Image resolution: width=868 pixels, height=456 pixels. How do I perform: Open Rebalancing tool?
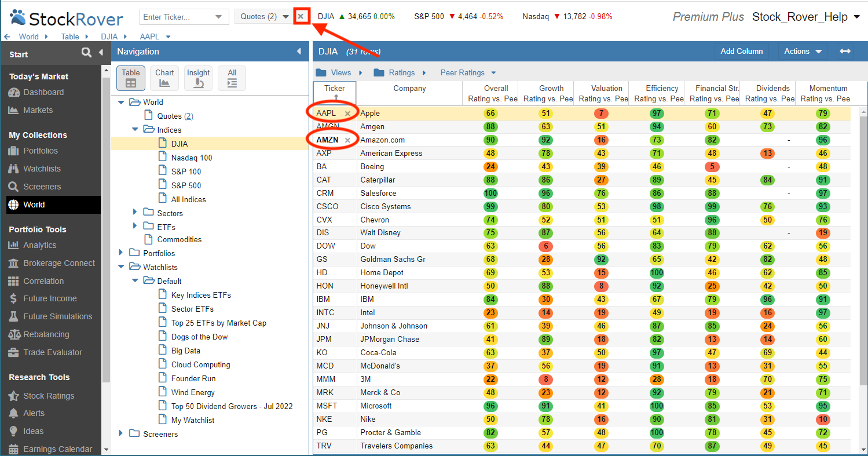[38, 334]
